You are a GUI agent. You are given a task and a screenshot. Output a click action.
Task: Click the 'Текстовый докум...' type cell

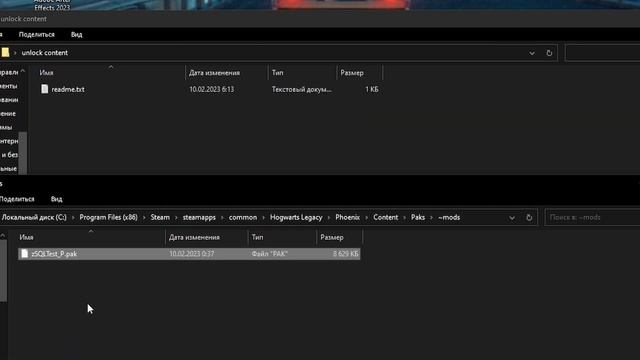(x=302, y=89)
